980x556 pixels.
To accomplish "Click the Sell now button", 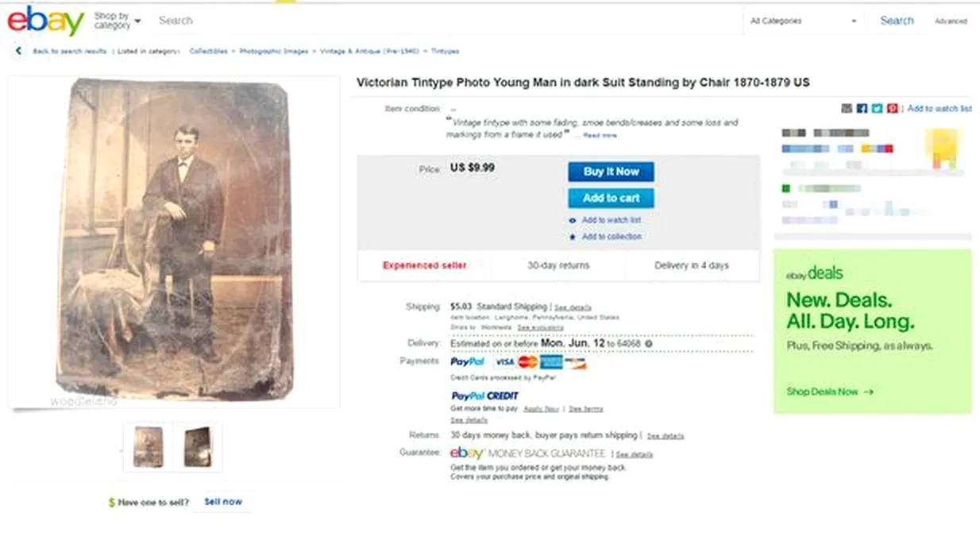I will [x=223, y=502].
